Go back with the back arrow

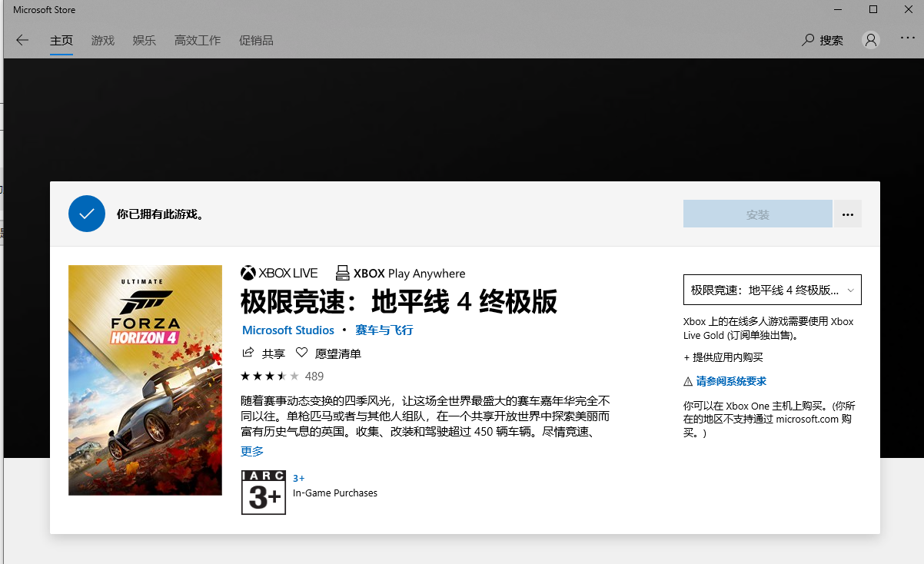coord(22,40)
